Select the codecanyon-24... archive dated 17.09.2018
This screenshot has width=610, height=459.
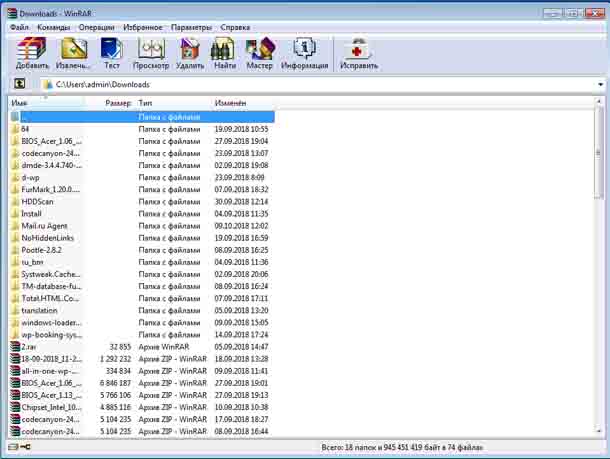pyautogui.click(x=142, y=419)
